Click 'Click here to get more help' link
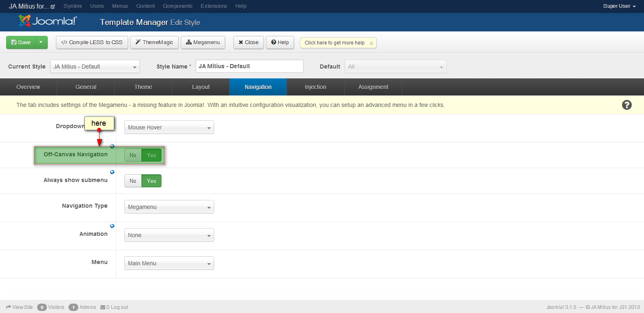The height and width of the screenshot is (313, 644). (334, 43)
